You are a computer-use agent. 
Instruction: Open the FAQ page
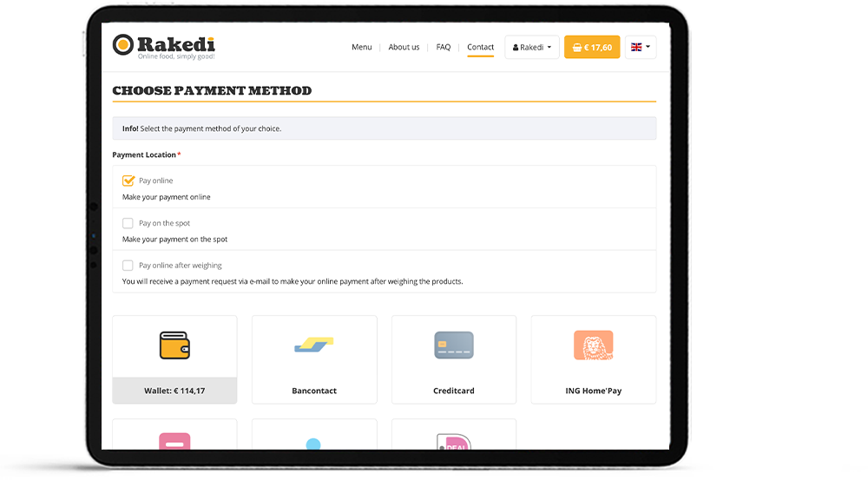click(443, 47)
